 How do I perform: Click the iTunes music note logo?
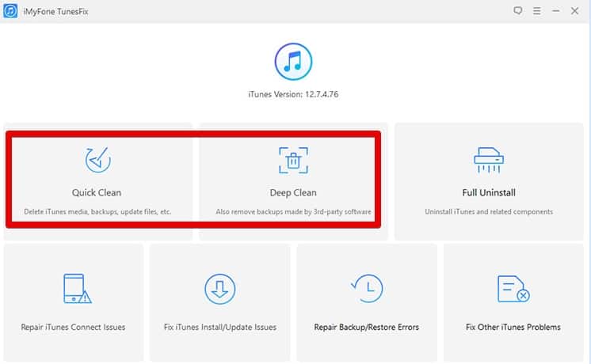point(293,62)
